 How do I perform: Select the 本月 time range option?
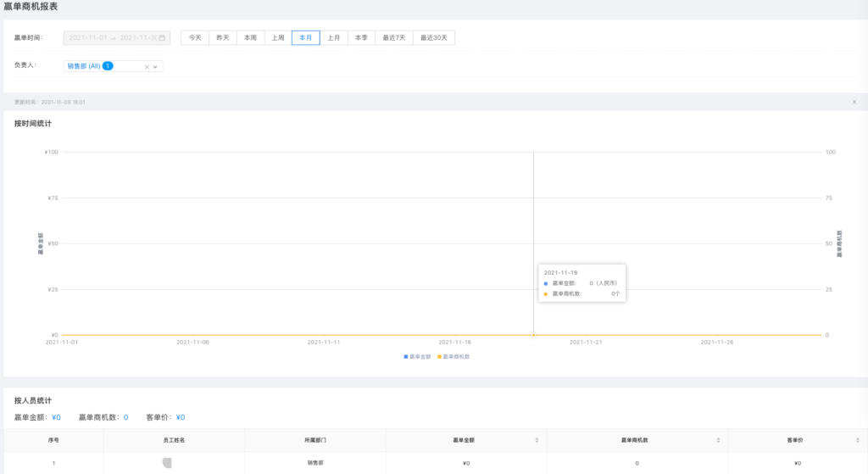pyautogui.click(x=306, y=37)
